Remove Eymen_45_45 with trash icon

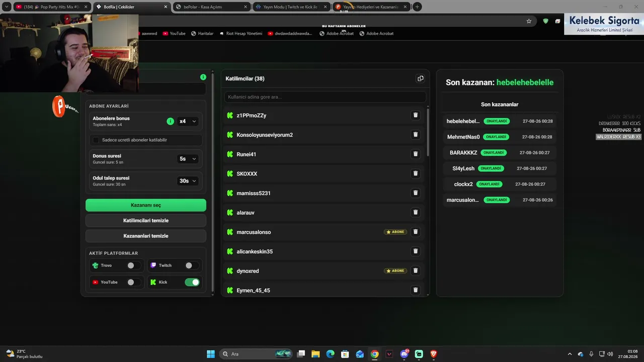[x=416, y=290]
